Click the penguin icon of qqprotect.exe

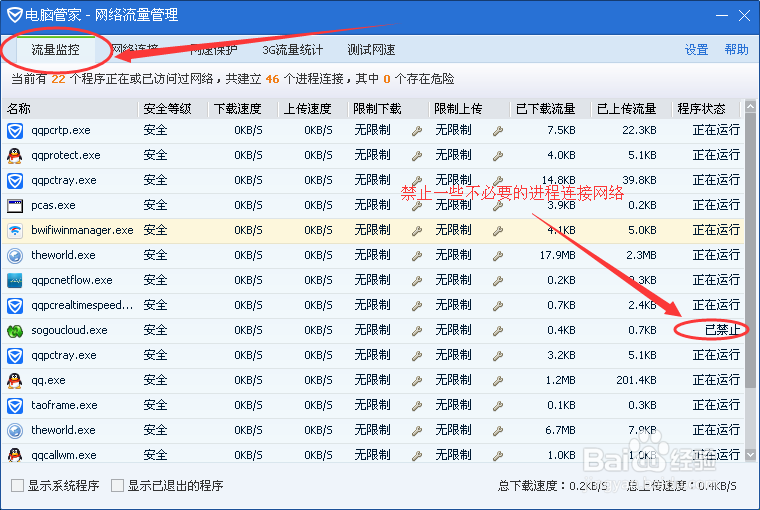(15, 156)
